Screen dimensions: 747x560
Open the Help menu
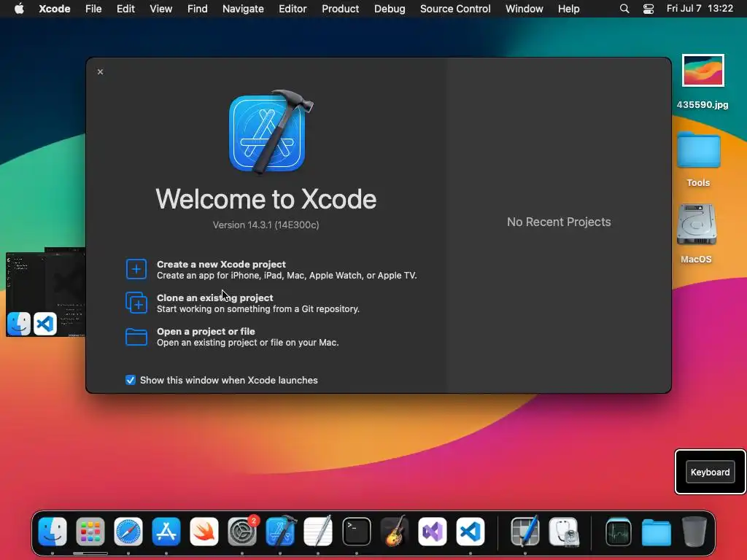tap(569, 9)
